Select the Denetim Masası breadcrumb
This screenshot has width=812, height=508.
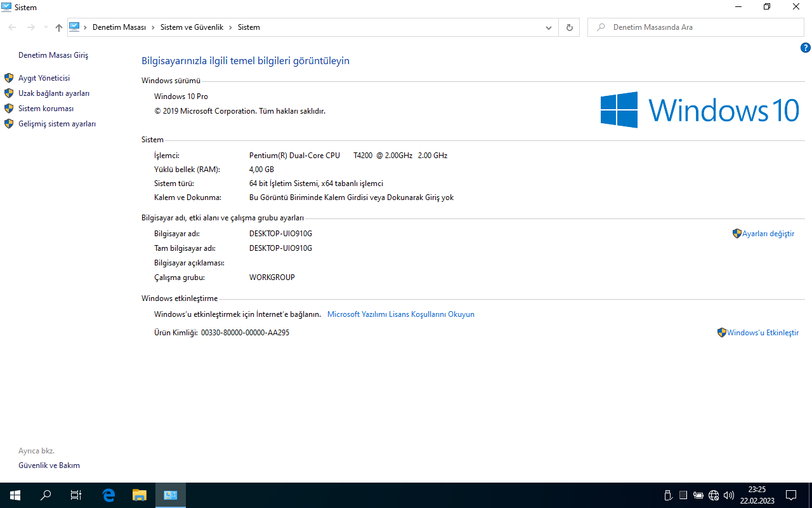(119, 27)
